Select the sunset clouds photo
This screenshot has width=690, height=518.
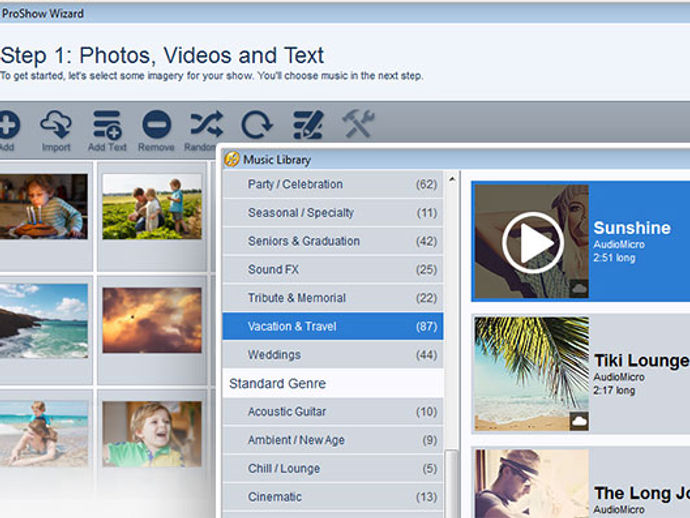point(152,320)
